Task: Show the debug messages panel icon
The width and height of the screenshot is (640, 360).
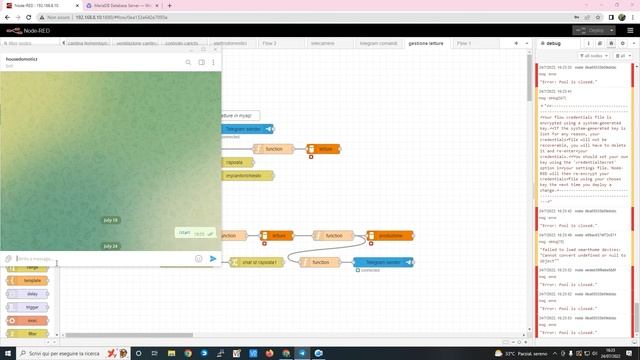Action: (x=611, y=43)
